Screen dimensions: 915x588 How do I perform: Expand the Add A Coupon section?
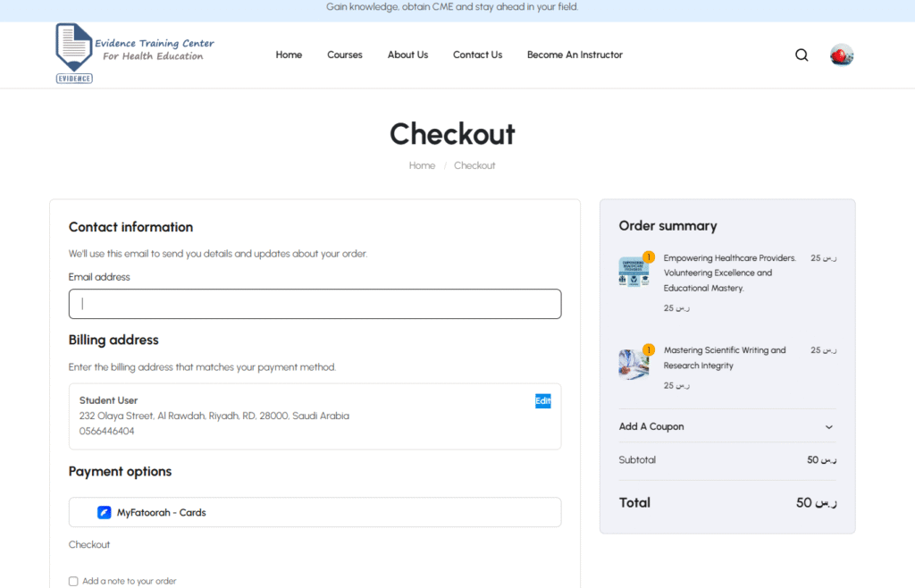pyautogui.click(x=651, y=426)
